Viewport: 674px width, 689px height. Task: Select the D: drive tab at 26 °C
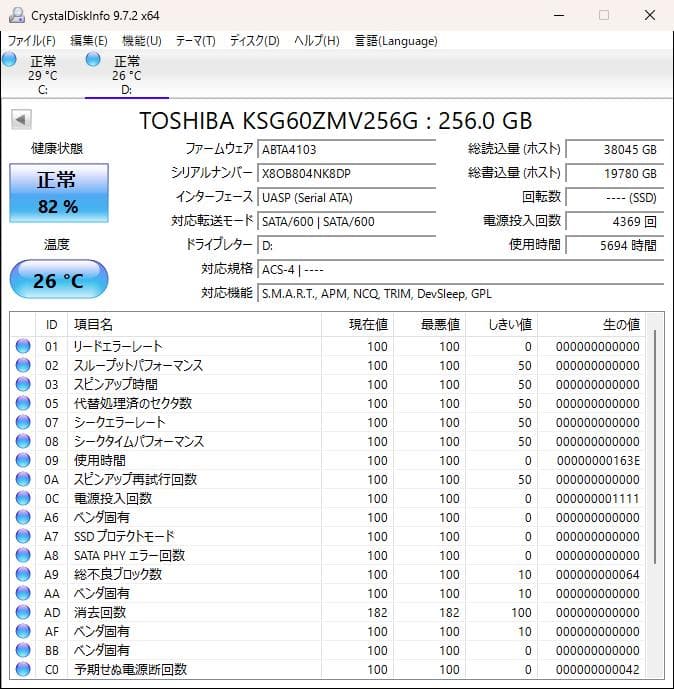(x=127, y=74)
